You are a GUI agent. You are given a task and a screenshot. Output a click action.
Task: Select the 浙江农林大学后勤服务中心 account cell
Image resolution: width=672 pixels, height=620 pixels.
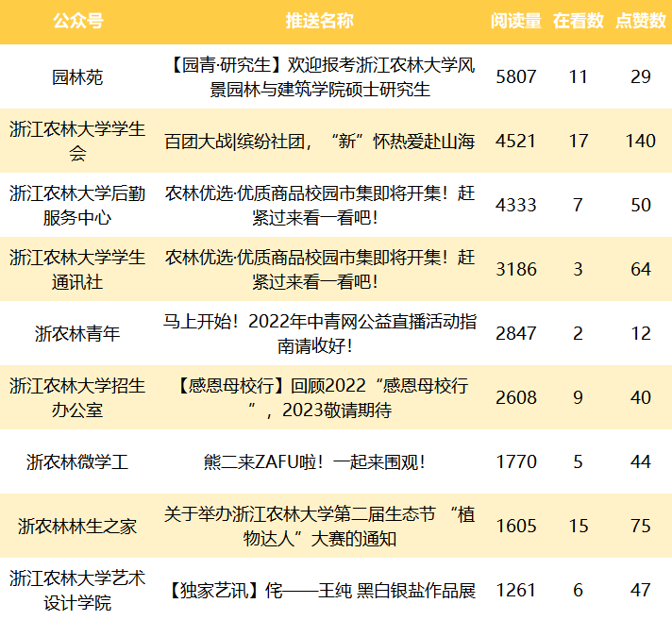coord(77,205)
